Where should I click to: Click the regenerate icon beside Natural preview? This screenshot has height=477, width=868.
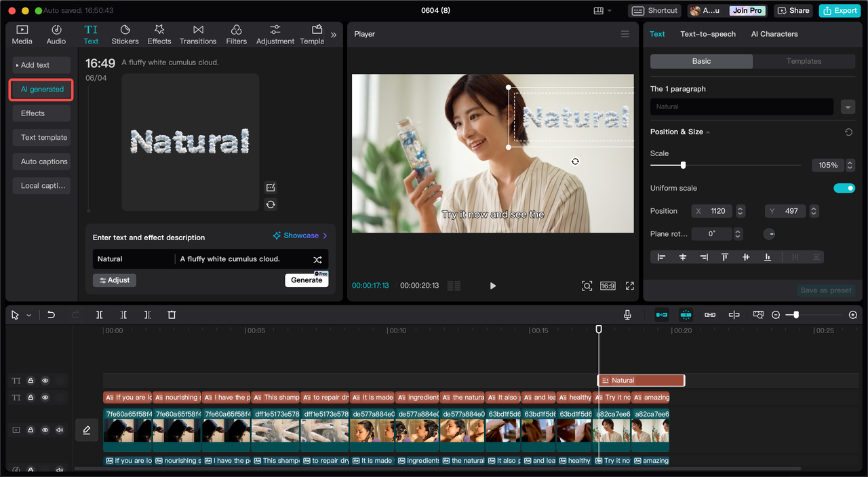pyautogui.click(x=271, y=204)
